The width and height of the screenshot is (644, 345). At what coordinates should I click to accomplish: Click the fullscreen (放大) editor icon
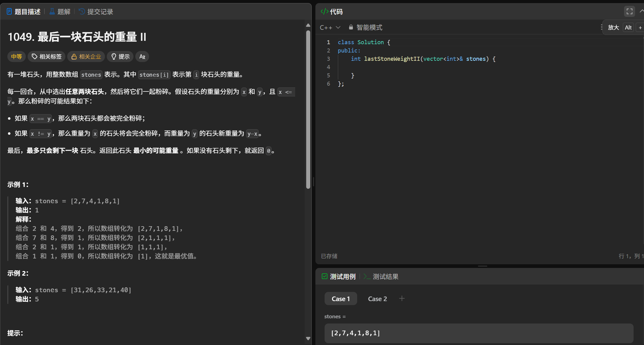629,12
